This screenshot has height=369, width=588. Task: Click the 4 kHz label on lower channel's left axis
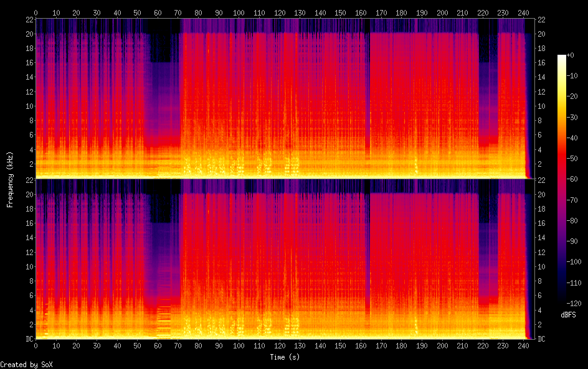29,310
